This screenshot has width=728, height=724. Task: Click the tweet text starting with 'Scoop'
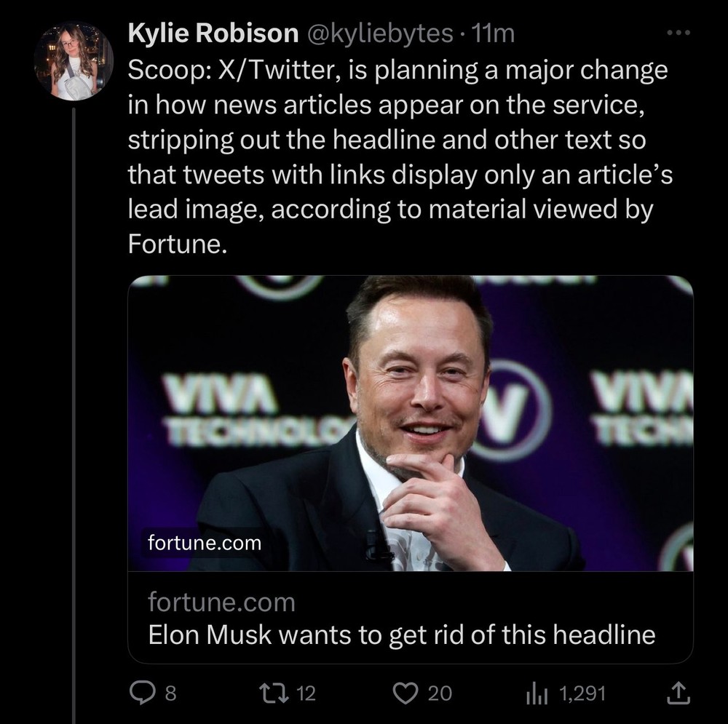400,157
